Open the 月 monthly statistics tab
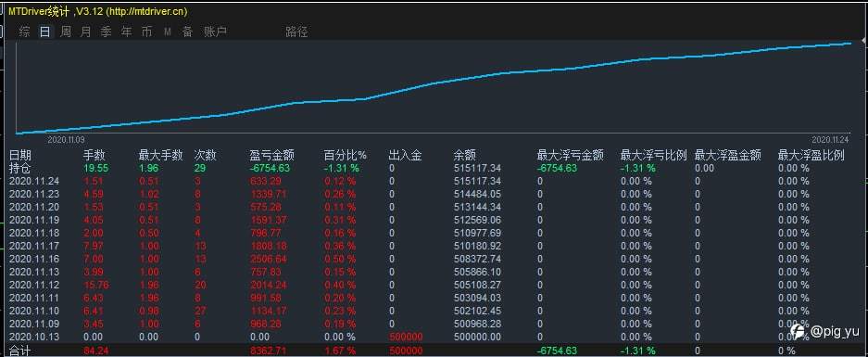This screenshot has width=868, height=357. (85, 32)
